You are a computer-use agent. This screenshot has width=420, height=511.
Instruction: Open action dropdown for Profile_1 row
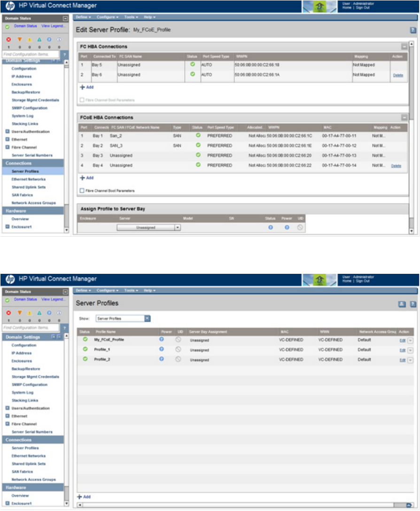[410, 350]
